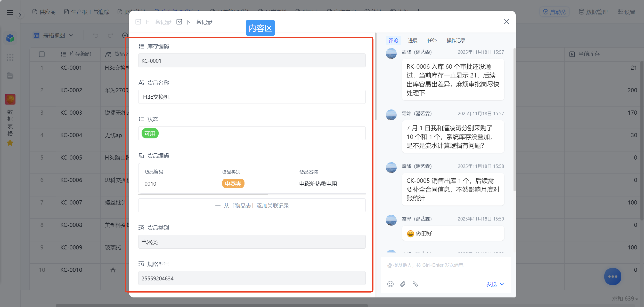Click the green 可用 status tag

tap(150, 133)
